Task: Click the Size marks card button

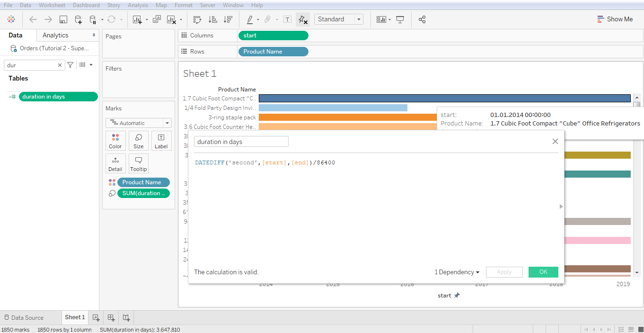Action: click(139, 141)
